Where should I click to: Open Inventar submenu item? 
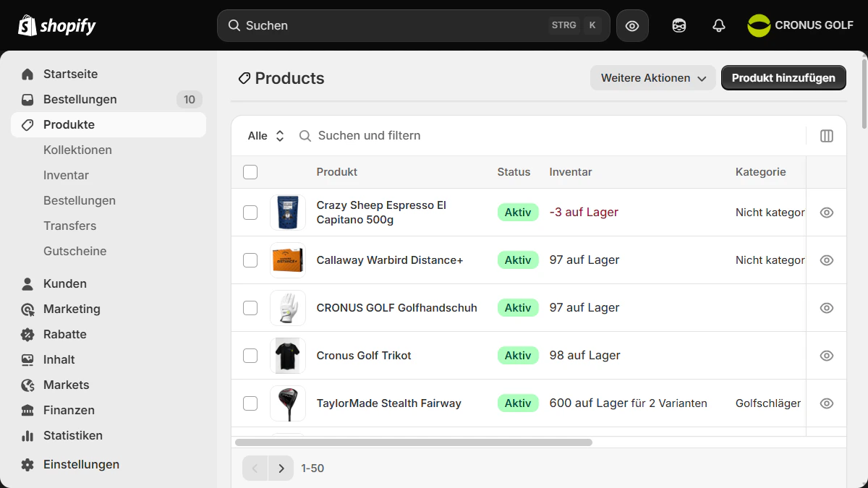66,175
